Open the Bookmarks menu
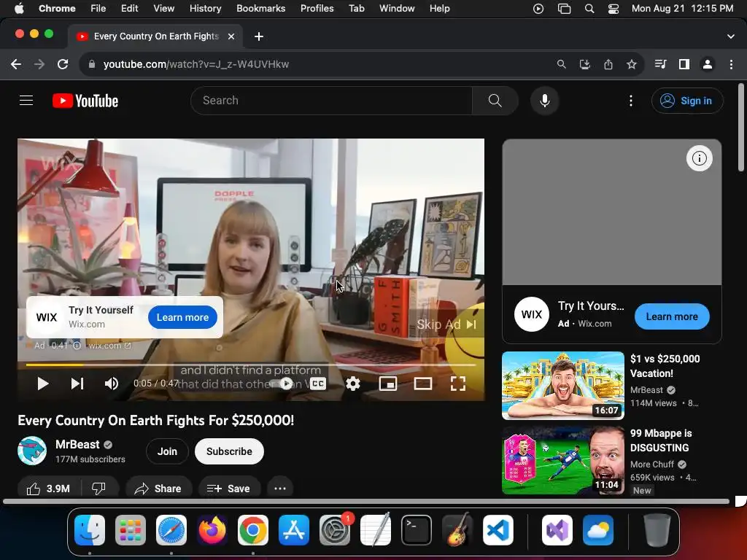Screen dimensions: 747x560 point(260,9)
